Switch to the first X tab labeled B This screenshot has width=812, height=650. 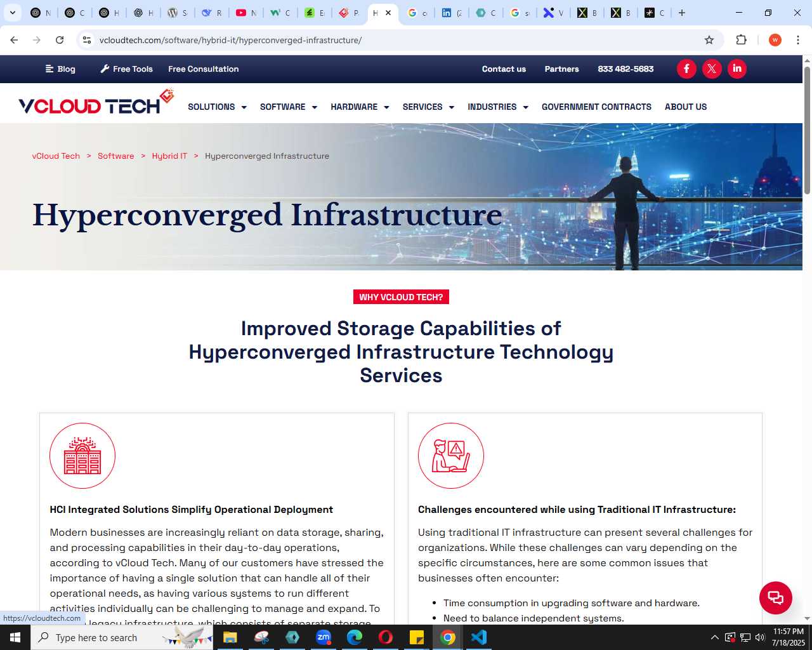click(x=587, y=13)
